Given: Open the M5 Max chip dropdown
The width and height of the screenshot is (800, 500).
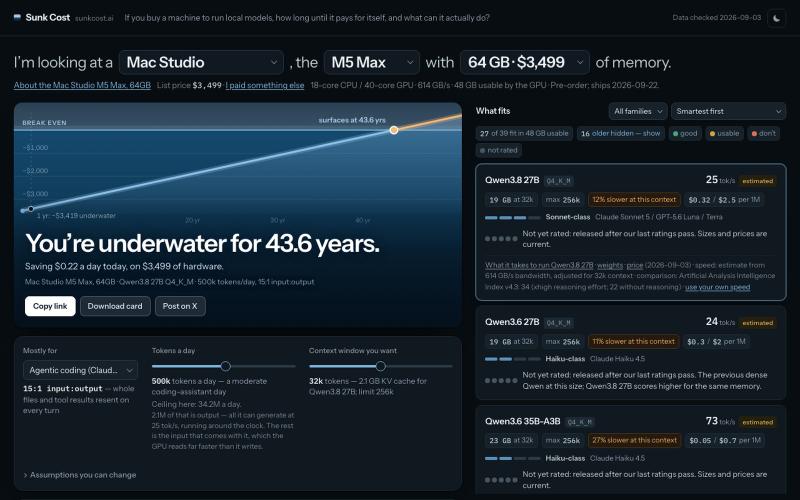Looking at the screenshot, I should [371, 62].
